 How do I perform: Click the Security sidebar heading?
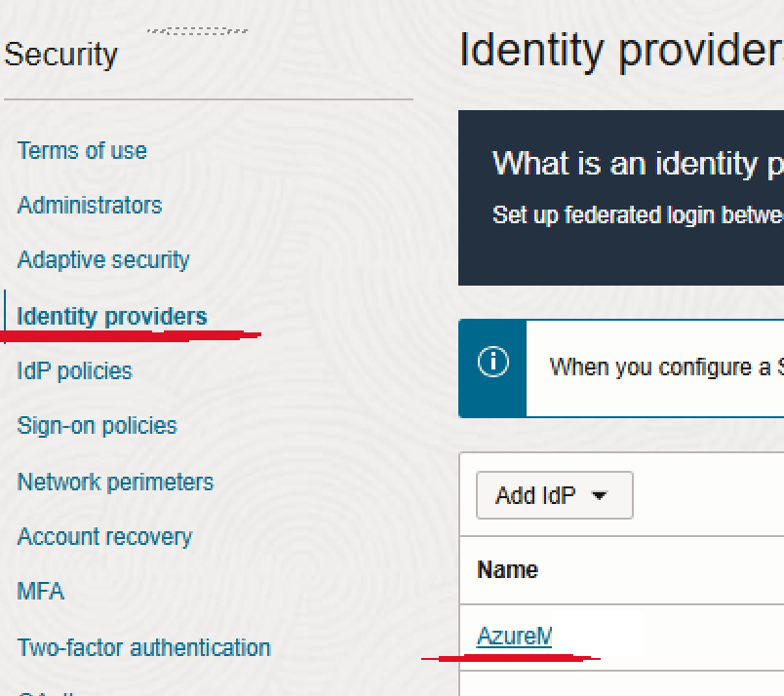click(x=60, y=55)
